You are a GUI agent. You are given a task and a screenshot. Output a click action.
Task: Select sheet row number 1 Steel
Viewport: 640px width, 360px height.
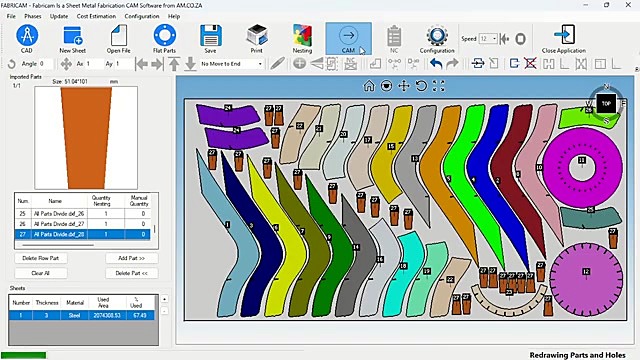(x=82, y=315)
